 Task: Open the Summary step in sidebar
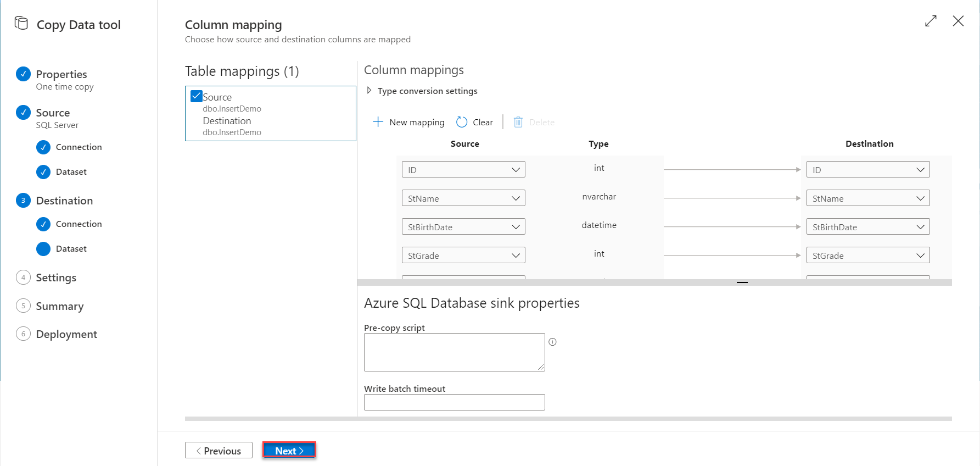[59, 306]
